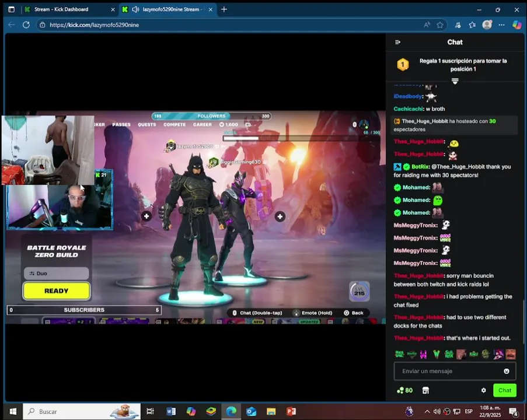The width and height of the screenshot is (527, 420).
Task: Click the QUESTS tab in Fortnite lobby
Action: point(147,125)
